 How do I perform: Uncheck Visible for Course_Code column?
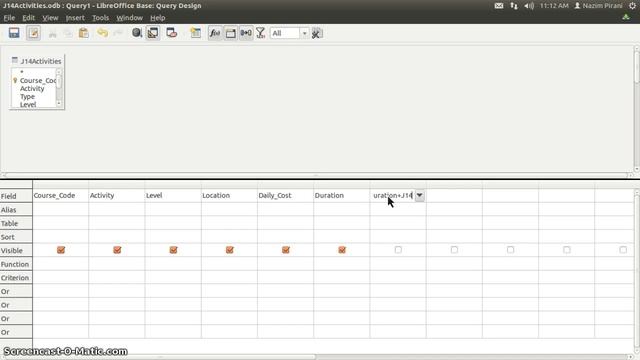click(61, 250)
